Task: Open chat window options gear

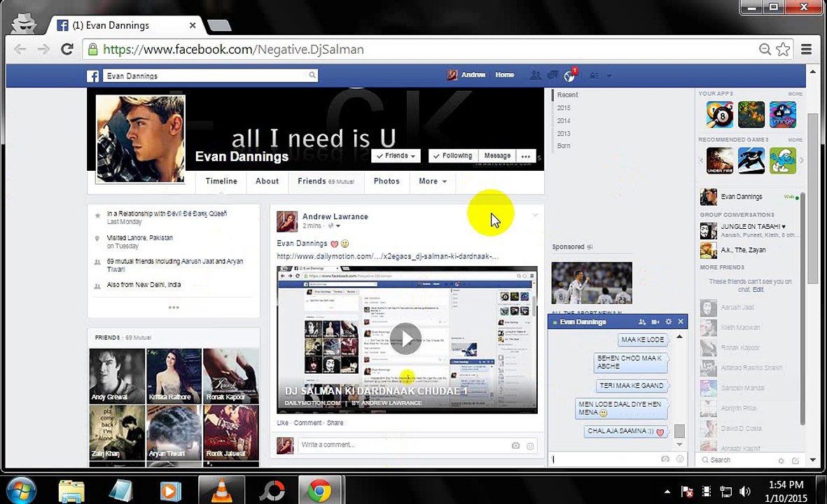Action: pyautogui.click(x=668, y=321)
